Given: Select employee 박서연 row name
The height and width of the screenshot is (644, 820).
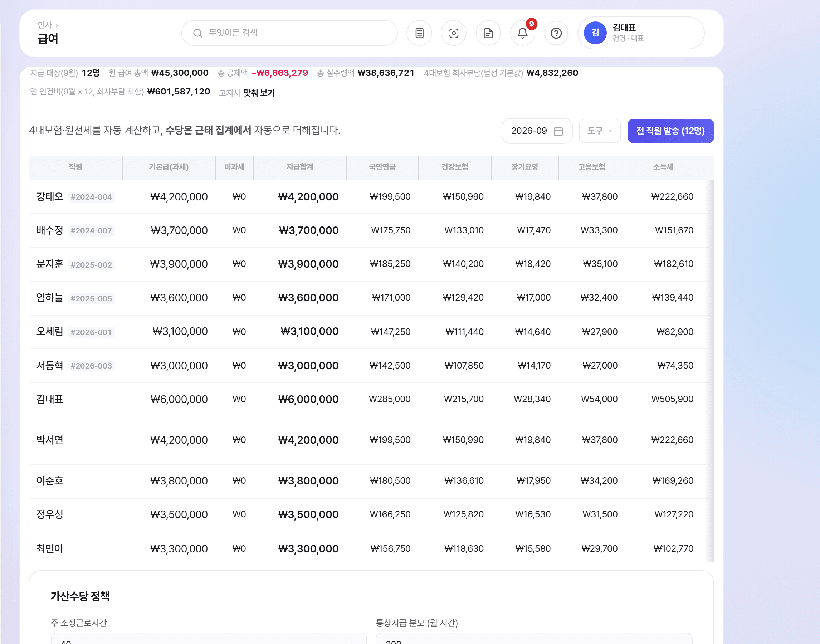Looking at the screenshot, I should coord(50,440).
